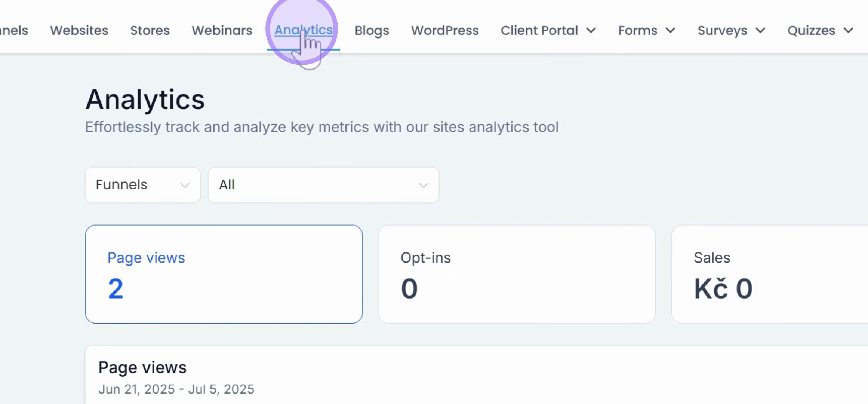Screen dimensions: 868x404
Task: Click the Funnels dropdown arrow icon
Action: (185, 185)
